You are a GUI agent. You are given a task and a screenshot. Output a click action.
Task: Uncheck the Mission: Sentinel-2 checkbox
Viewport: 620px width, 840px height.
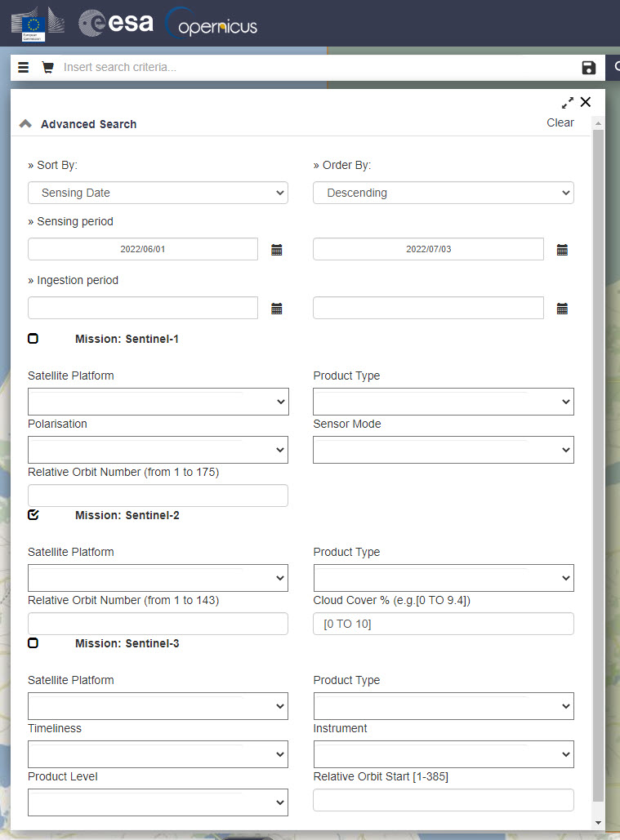point(33,515)
